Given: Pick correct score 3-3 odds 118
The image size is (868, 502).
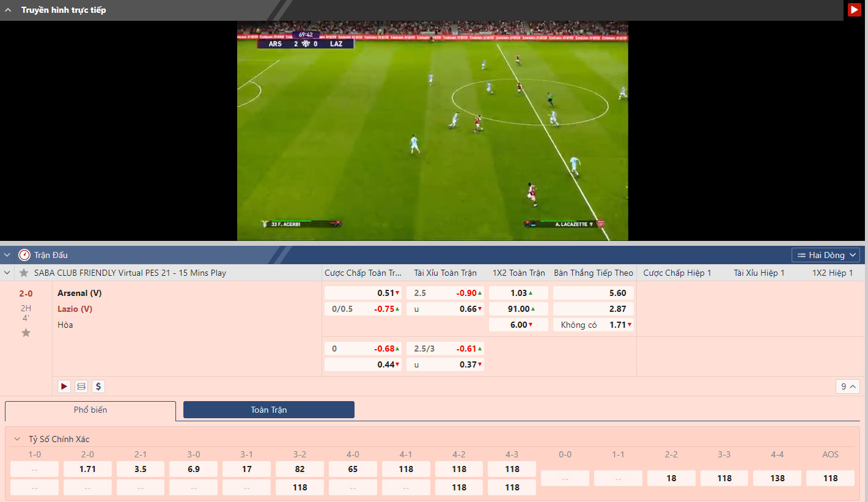Looking at the screenshot, I should [724, 478].
